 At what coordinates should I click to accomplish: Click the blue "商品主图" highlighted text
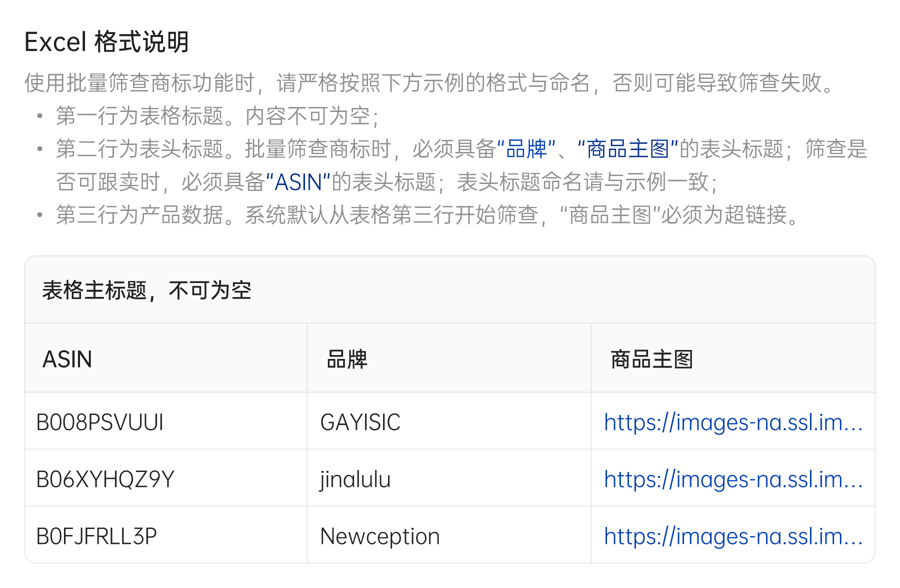point(627,149)
